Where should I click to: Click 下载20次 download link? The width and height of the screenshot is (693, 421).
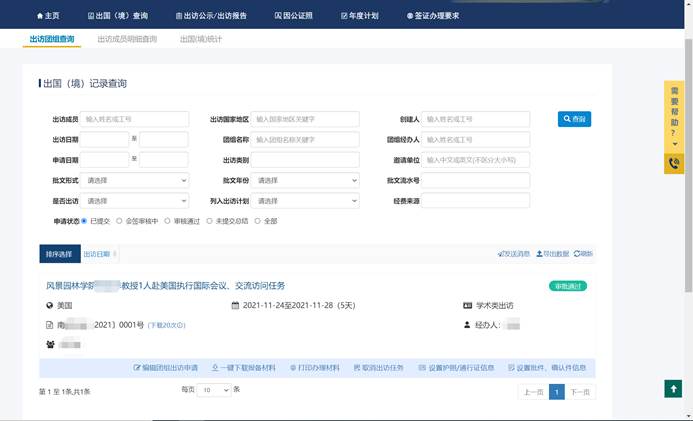pos(167,325)
